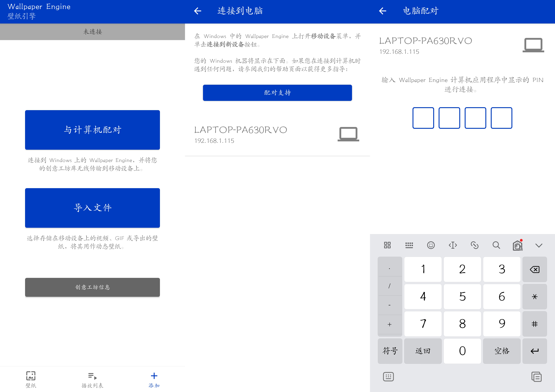
Task: Open the 播放列表 tab
Action: [x=92, y=380]
